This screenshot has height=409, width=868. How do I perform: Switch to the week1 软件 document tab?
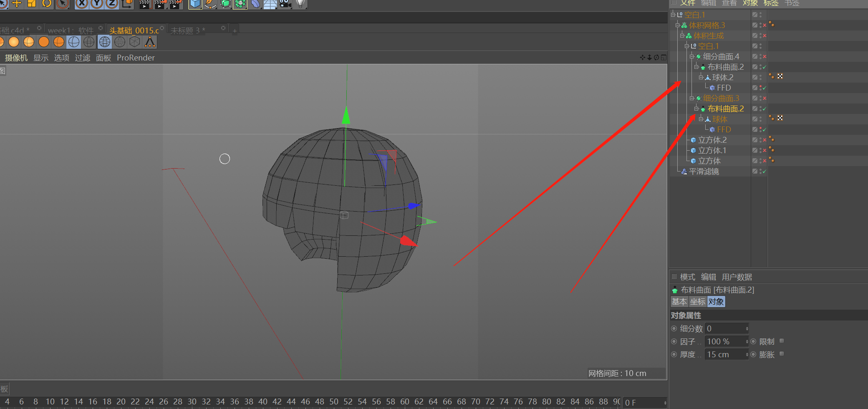[x=71, y=30]
